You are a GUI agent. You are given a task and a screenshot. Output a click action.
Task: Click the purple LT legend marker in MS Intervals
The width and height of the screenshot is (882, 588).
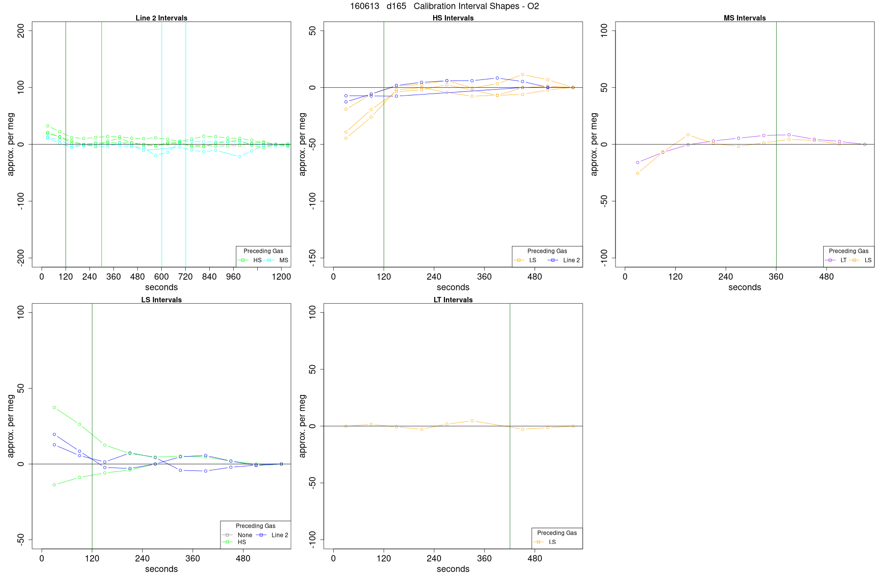click(831, 260)
